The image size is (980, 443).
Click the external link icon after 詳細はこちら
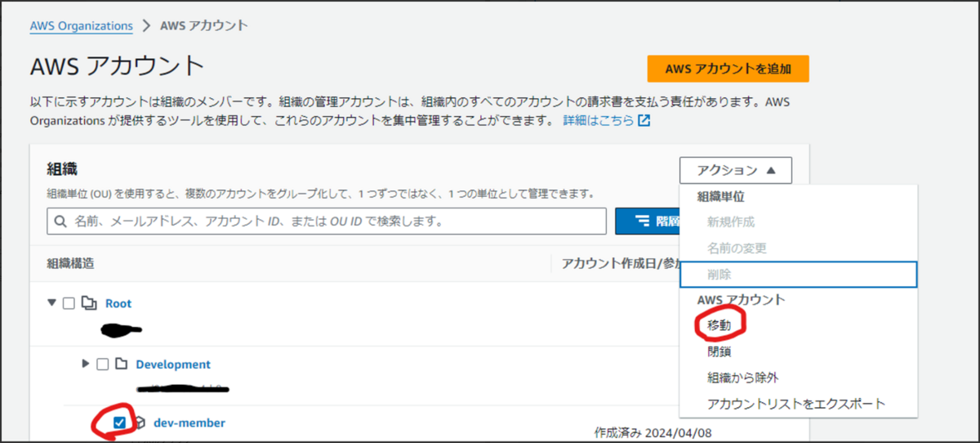[644, 121]
